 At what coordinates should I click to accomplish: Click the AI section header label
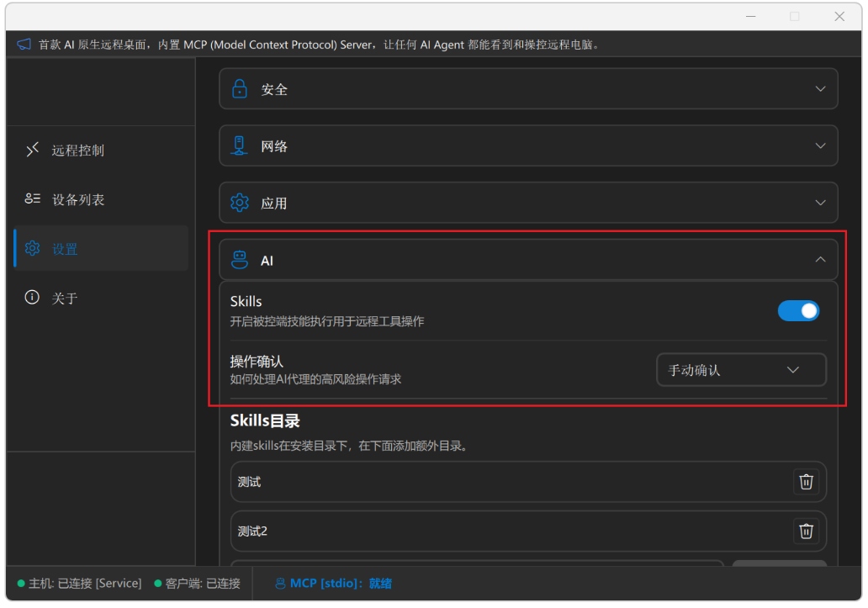(x=267, y=262)
